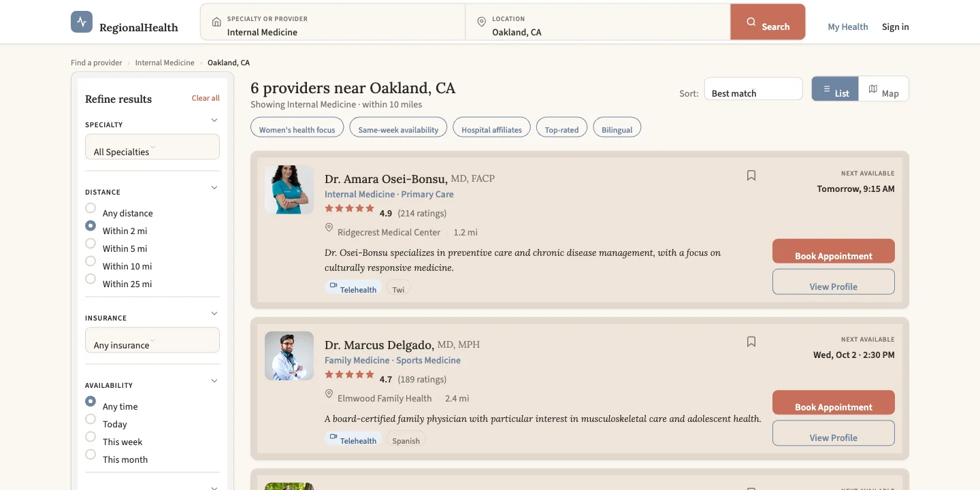Choose Today availability filter

pyautogui.click(x=91, y=419)
